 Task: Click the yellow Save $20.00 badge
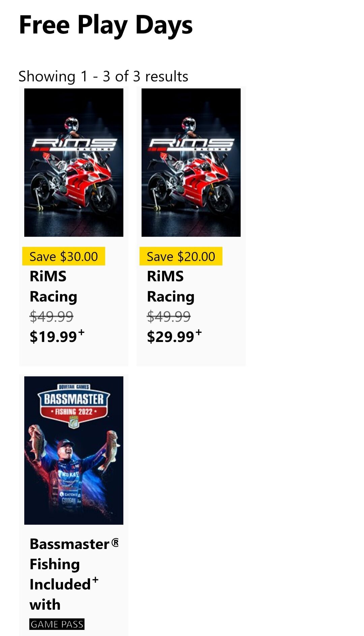tap(181, 256)
